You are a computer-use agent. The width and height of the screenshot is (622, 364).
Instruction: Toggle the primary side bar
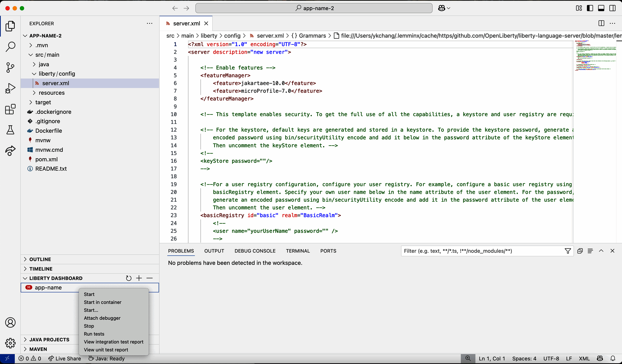(x=590, y=8)
